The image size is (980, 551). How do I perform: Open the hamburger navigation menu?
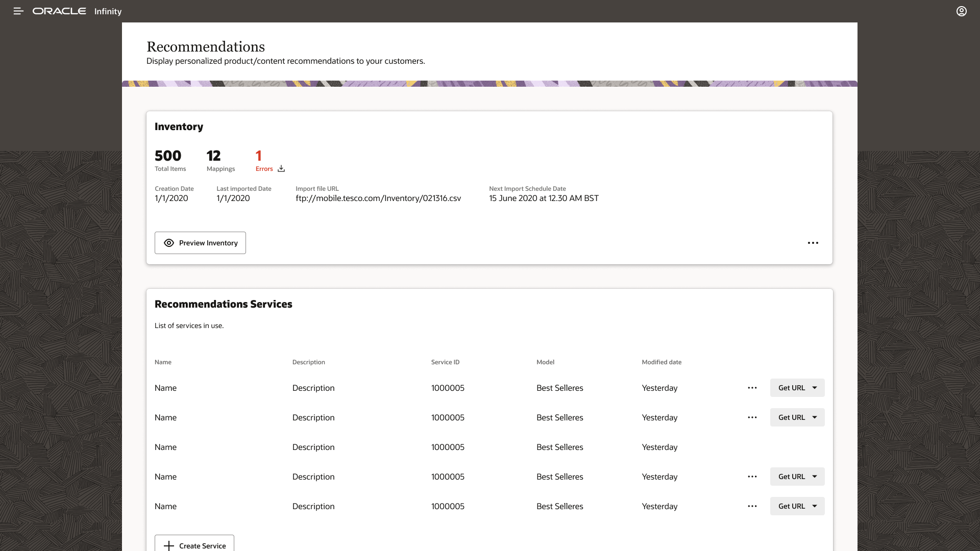click(18, 11)
